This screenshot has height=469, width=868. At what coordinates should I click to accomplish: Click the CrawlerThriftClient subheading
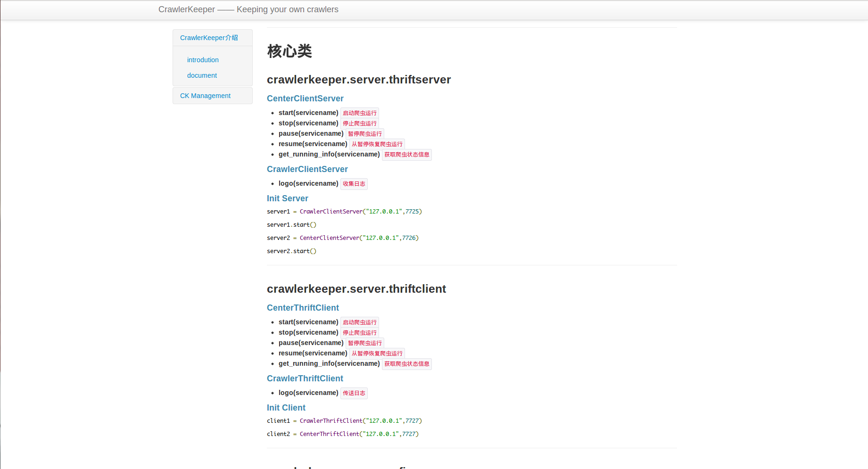tap(305, 378)
